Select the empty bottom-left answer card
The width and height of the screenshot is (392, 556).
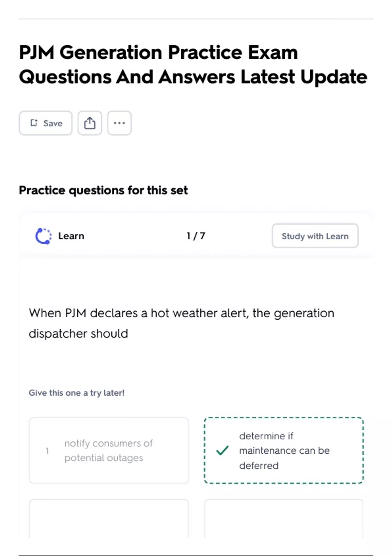109,518
